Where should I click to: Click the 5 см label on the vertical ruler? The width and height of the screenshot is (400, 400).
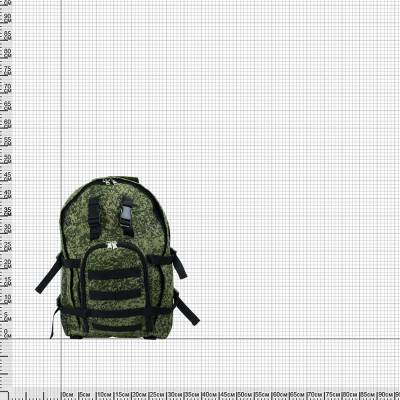point(7,316)
